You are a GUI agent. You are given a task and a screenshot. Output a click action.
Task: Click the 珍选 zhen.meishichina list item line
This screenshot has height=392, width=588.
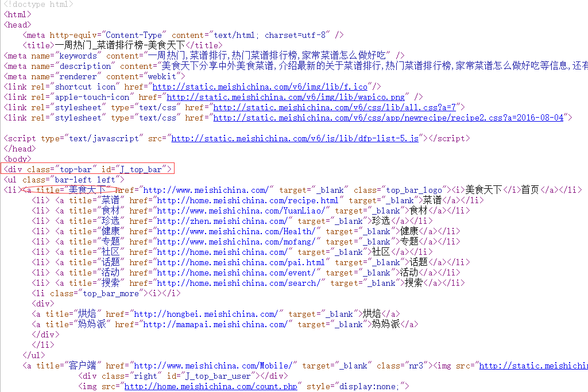click(232, 221)
